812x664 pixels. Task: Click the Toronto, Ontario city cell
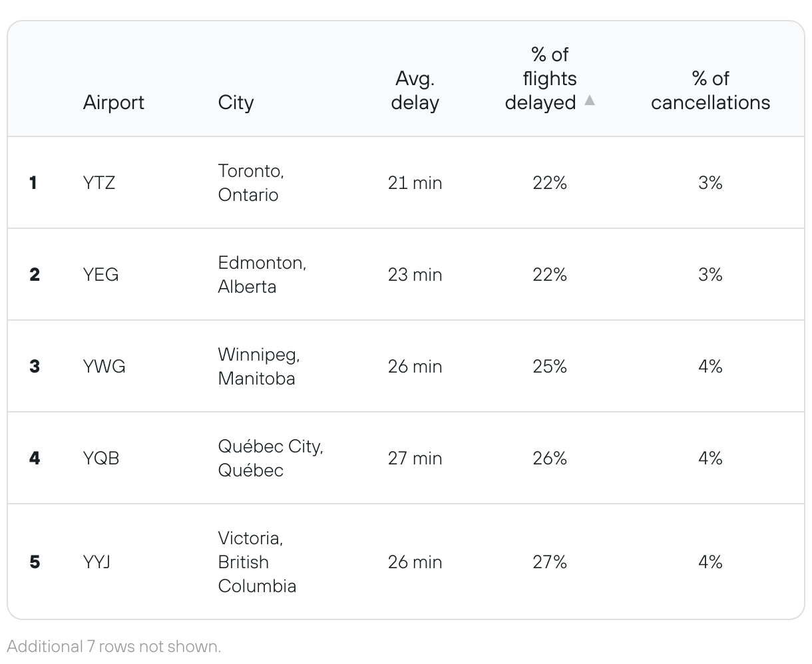(251, 183)
